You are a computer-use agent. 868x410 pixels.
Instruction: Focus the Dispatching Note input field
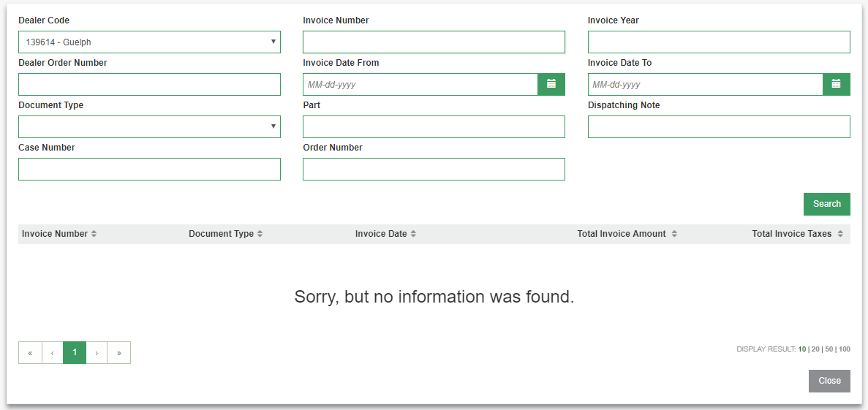coord(719,126)
